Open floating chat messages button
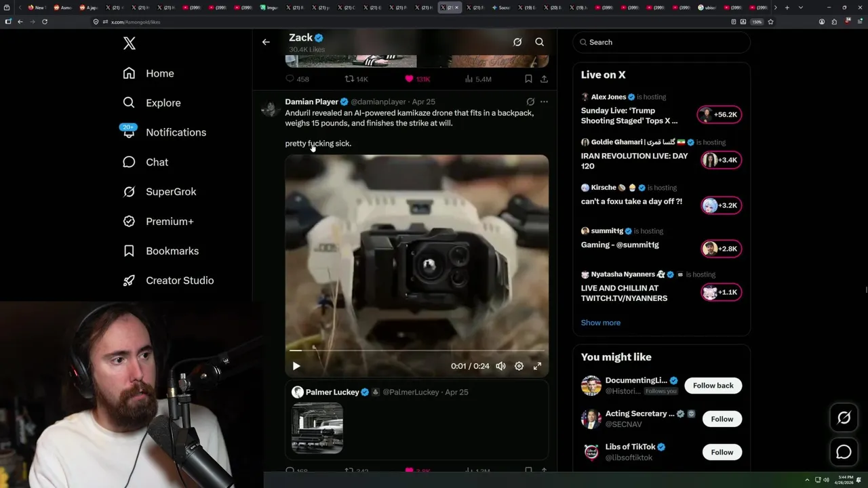Image resolution: width=868 pixels, height=488 pixels. point(844,452)
